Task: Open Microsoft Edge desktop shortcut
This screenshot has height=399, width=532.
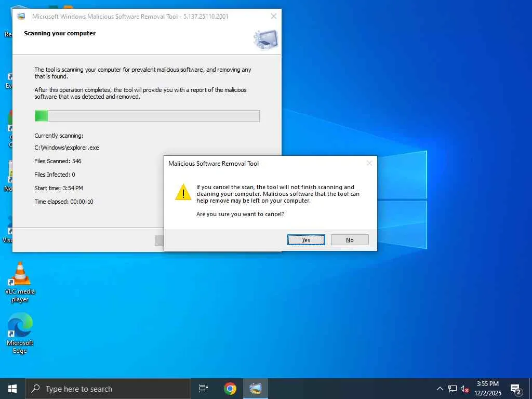Action: click(20, 334)
